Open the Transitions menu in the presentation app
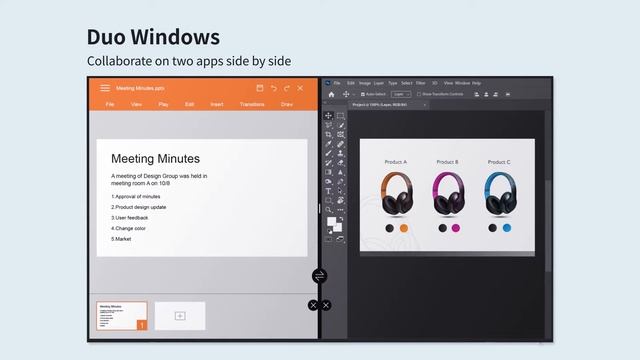The width and height of the screenshot is (640, 360). [252, 104]
